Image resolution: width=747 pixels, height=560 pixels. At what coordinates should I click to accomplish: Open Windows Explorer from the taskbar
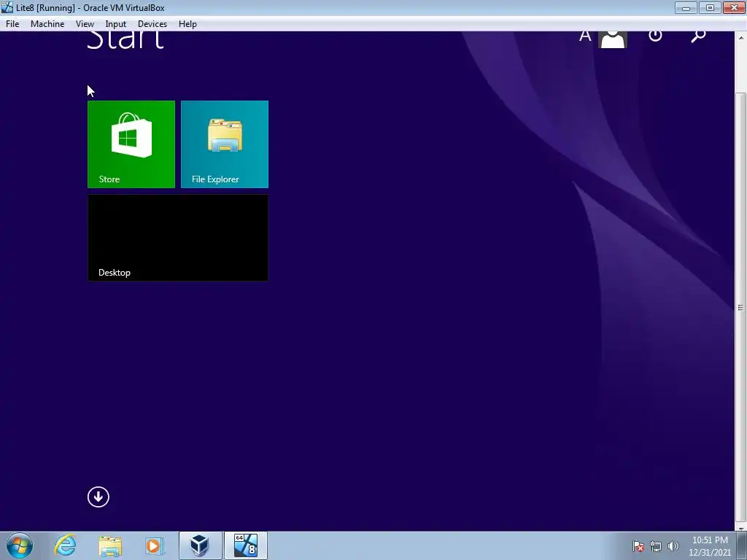(110, 545)
